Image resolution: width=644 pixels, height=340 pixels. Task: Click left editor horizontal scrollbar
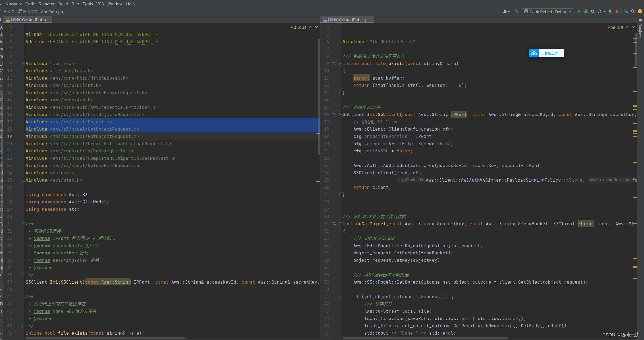(105, 338)
